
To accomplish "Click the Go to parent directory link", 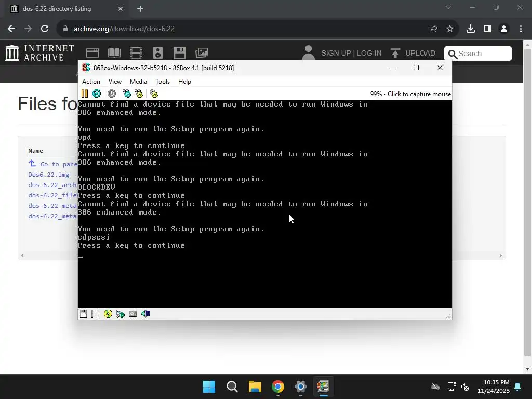I will tap(53, 164).
